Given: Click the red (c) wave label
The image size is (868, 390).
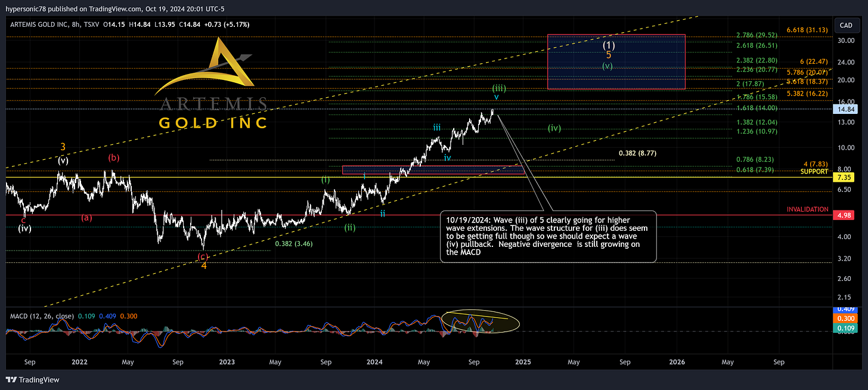Looking at the screenshot, I should [x=203, y=256].
